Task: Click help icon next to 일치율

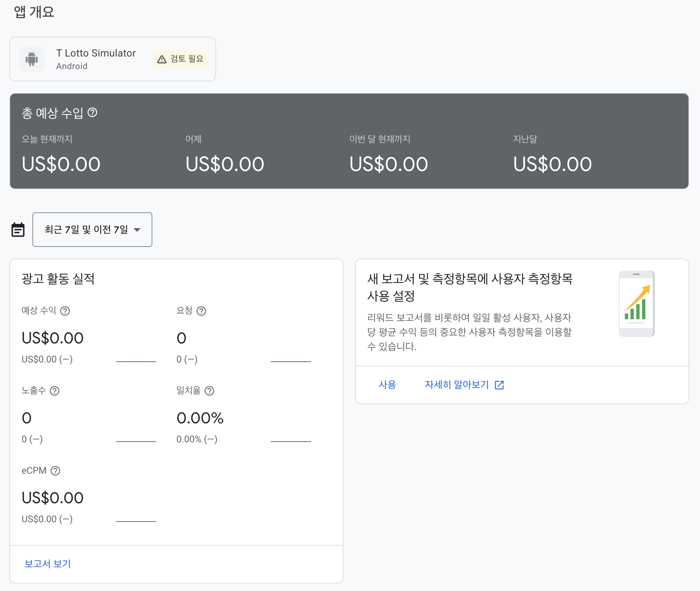Action: point(209,391)
